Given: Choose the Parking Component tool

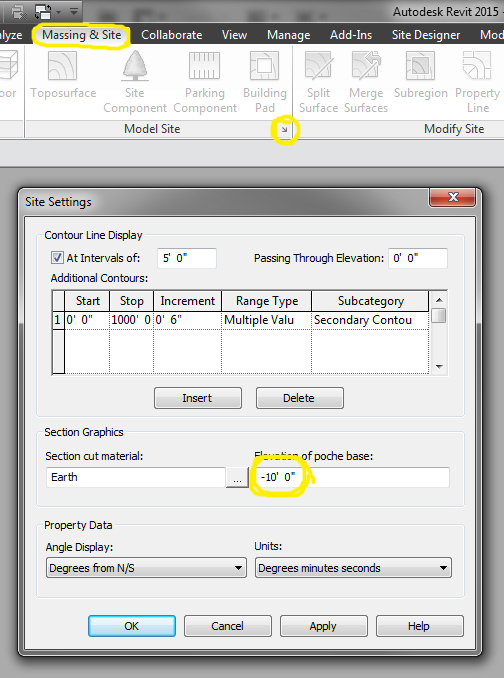Looking at the screenshot, I should point(205,81).
